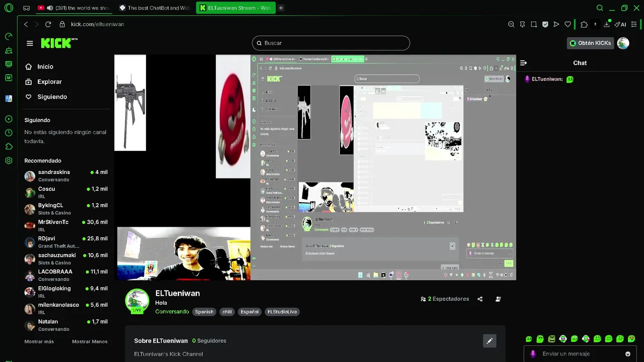Open the sachauzumaki recommended channel
Screen dimensions: 644x362
[66, 258]
